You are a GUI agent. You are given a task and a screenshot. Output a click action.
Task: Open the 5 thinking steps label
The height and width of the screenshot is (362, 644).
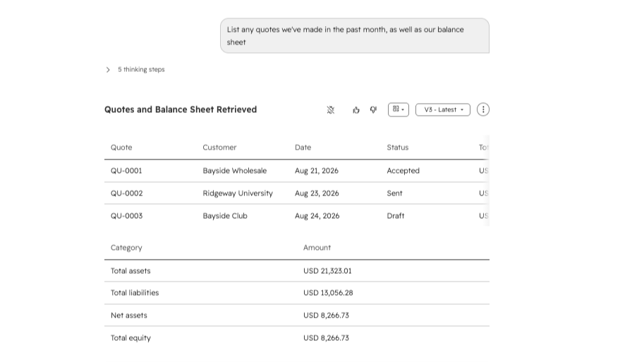coord(141,69)
